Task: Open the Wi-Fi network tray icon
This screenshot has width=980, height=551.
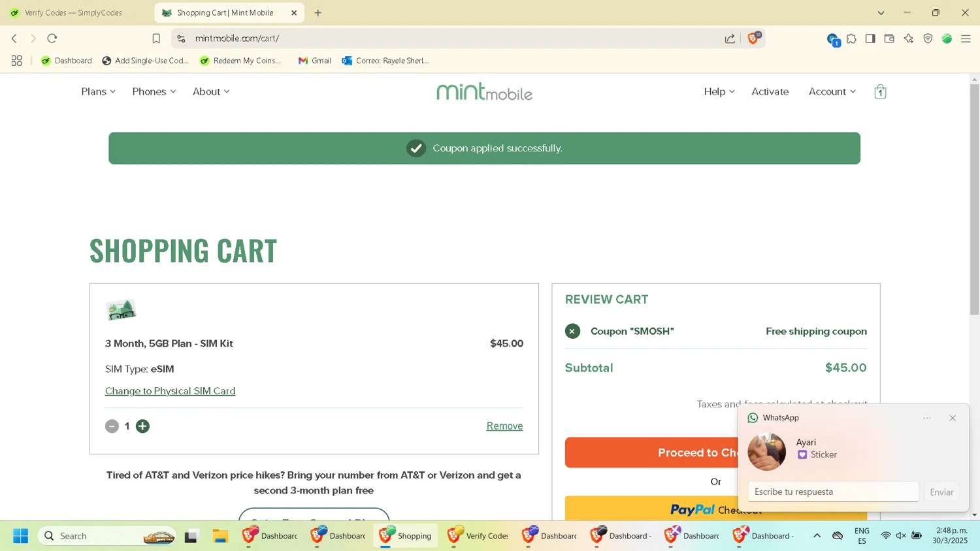Action: tap(886, 535)
